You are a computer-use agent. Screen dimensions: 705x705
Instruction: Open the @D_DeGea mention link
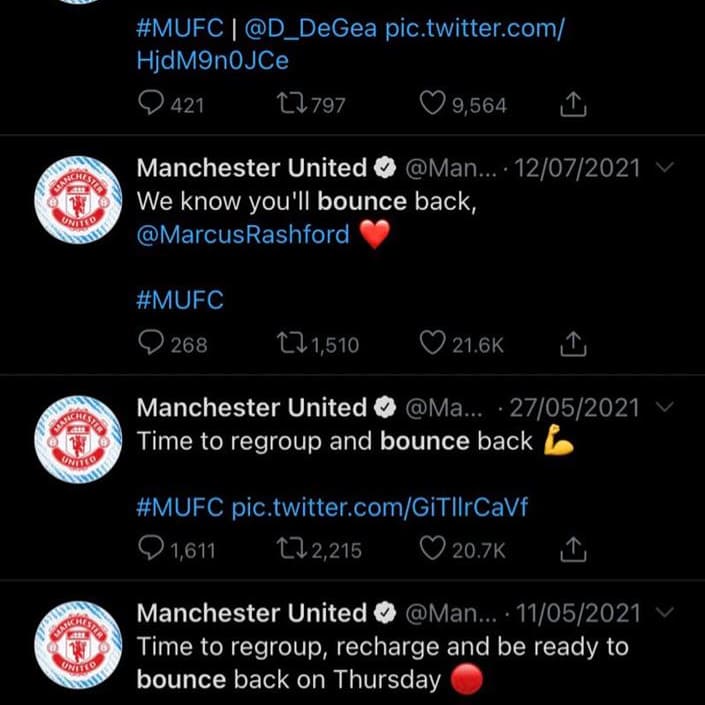[x=311, y=29]
